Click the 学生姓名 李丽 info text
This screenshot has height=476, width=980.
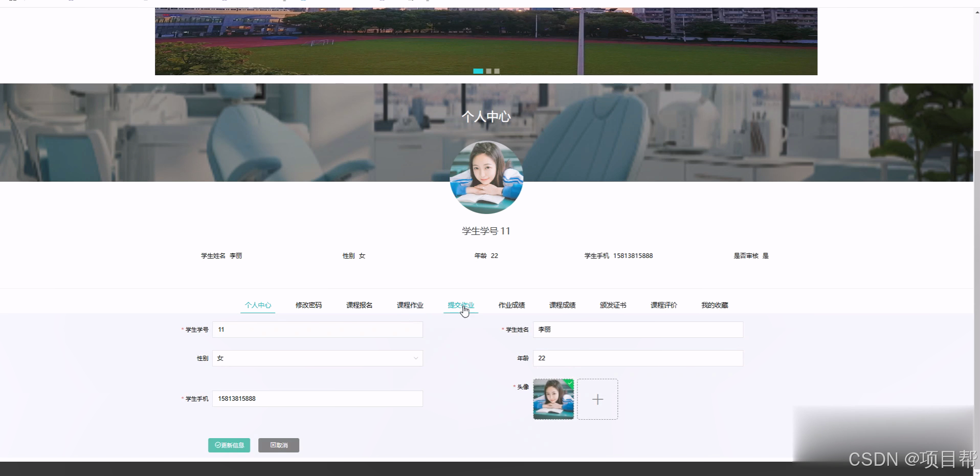point(221,256)
